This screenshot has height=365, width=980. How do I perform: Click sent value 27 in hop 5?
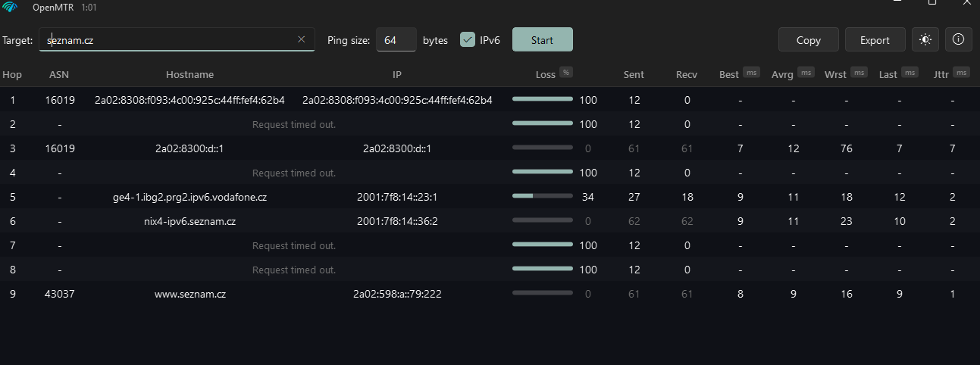pos(634,197)
